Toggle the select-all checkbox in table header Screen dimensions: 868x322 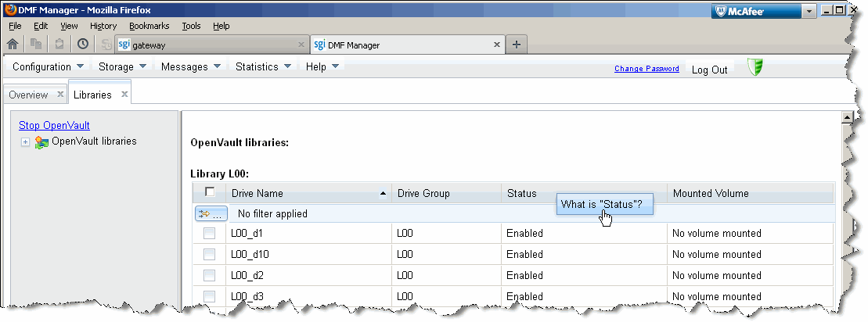[210, 191]
